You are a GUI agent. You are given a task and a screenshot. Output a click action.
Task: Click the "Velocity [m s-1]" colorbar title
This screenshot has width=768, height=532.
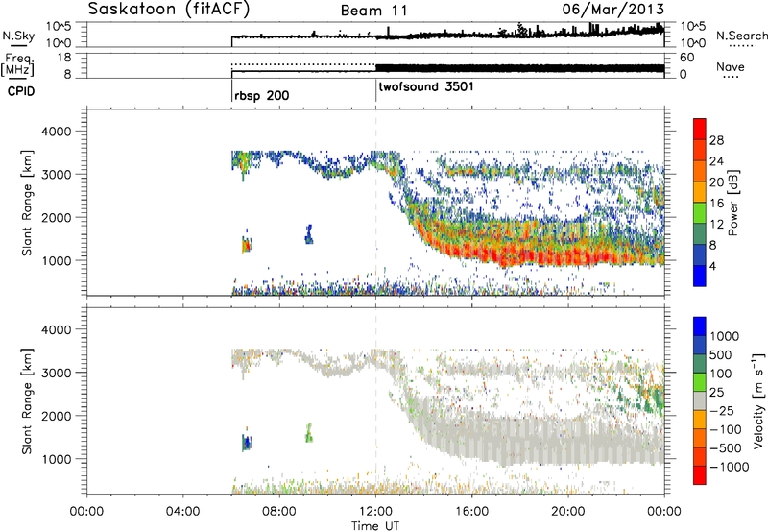tap(758, 400)
